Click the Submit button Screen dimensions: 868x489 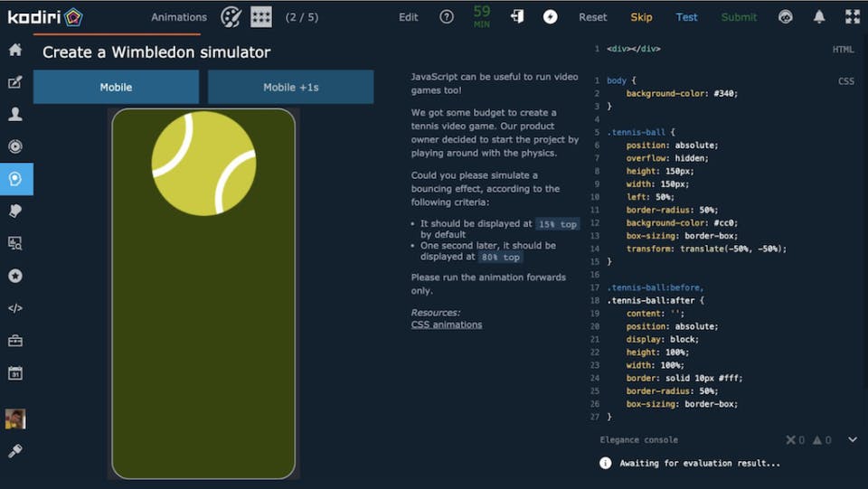739,17
